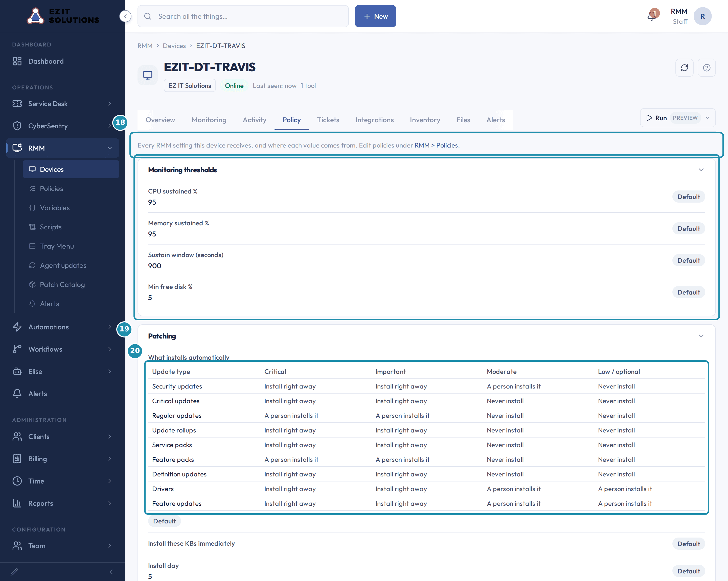Click the CyberSentry shield icon
The width and height of the screenshot is (728, 581).
click(17, 126)
